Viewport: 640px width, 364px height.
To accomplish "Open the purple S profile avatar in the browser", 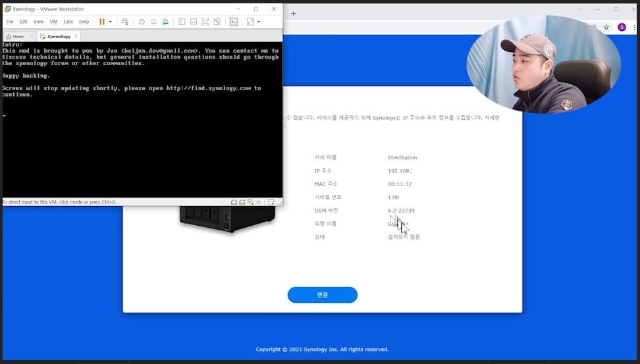I will (622, 28).
